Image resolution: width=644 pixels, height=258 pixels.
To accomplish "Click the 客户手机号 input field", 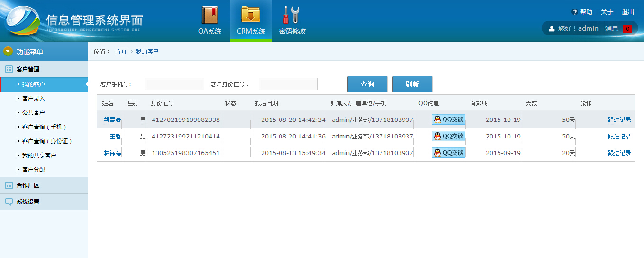I will (x=174, y=84).
